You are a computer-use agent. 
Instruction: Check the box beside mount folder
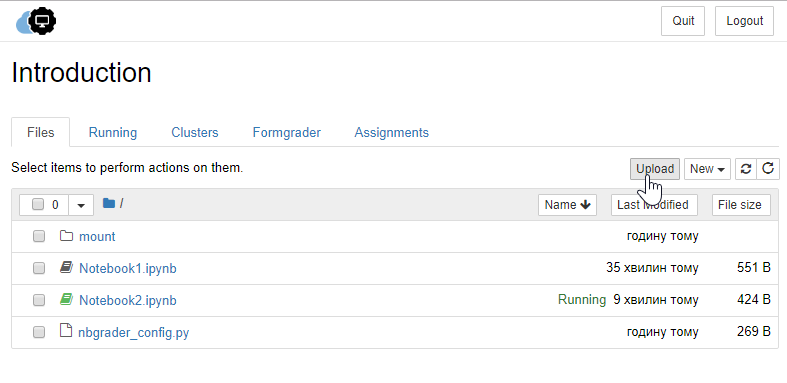point(39,236)
